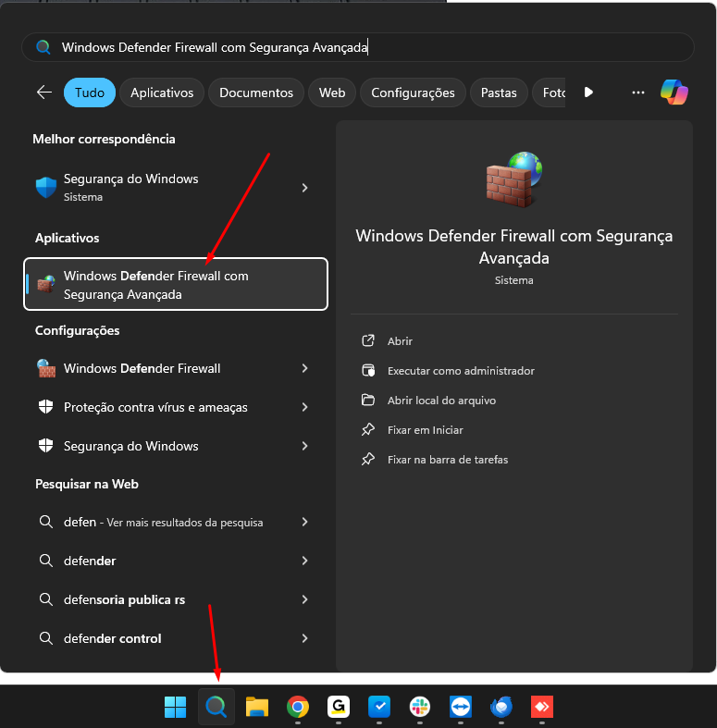
Task: Open Thunderbird from the taskbar
Action: tap(501, 708)
